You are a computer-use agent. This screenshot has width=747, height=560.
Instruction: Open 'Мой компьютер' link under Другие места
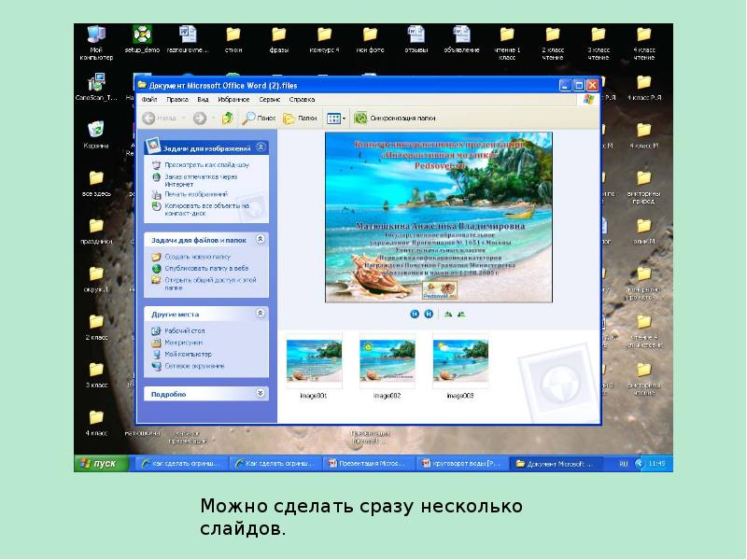tap(188, 355)
